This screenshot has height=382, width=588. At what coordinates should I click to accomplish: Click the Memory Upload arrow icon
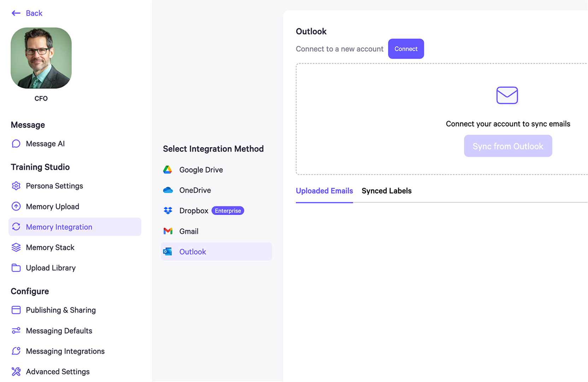coord(16,207)
